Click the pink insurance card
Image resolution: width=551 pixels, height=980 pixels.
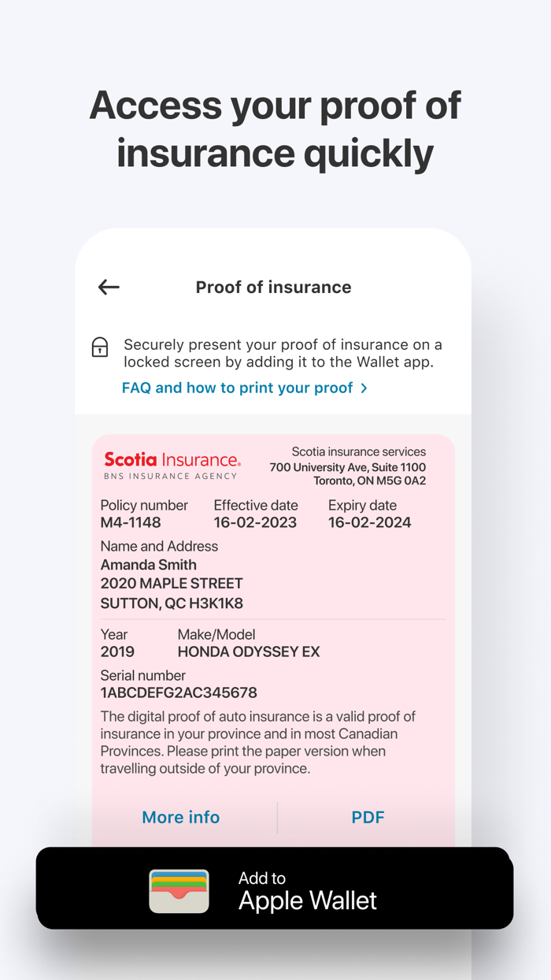point(274,630)
